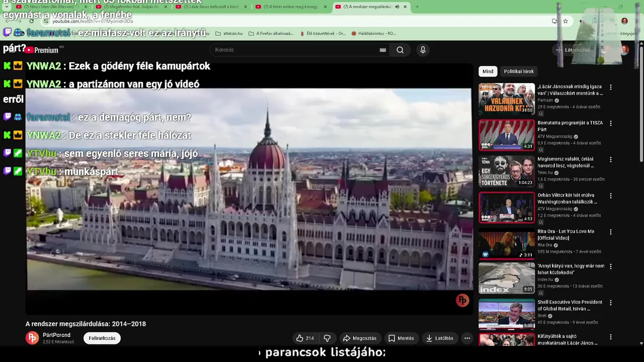
Task: Switch to the 'A fehér ember meg kimegy' tab
Action: (290, 7)
